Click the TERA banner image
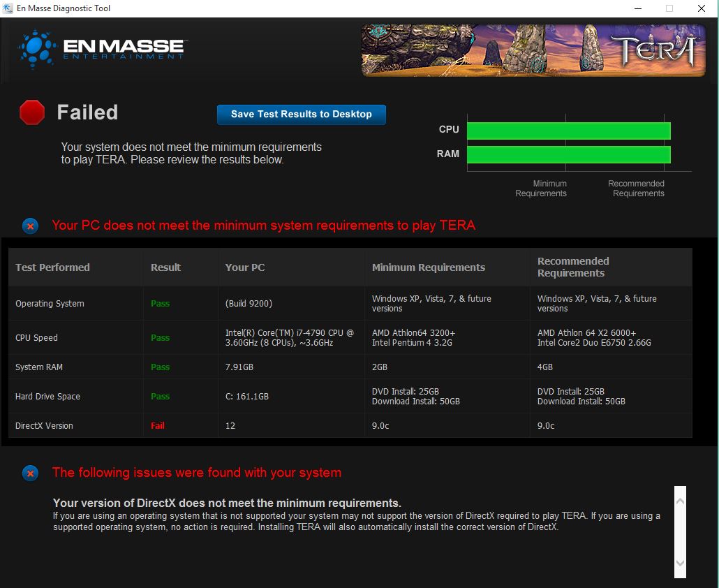The height and width of the screenshot is (588, 719). 533,50
